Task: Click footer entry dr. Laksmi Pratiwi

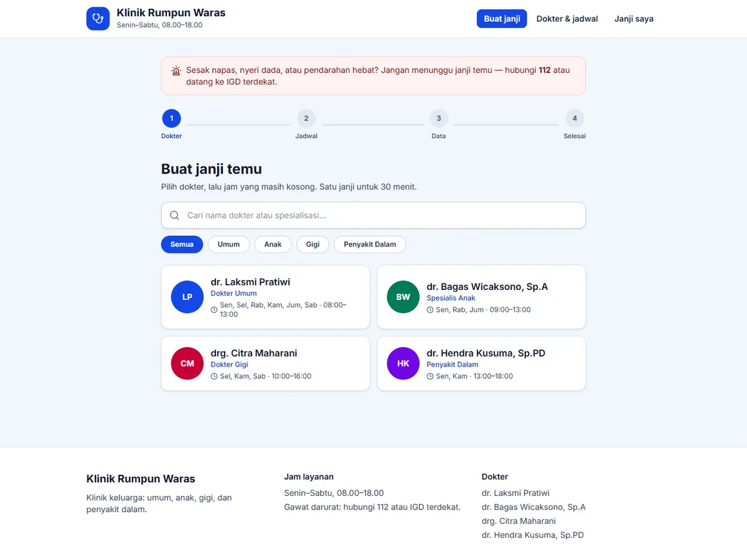Action: coord(515,493)
